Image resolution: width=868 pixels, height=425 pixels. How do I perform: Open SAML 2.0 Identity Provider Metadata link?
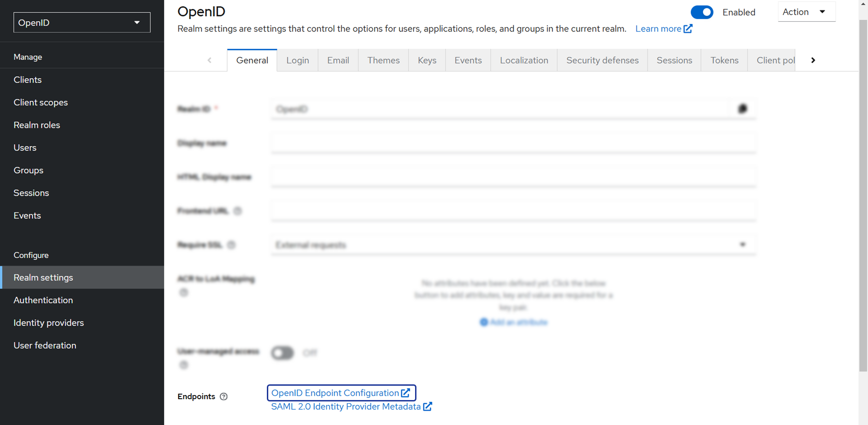(351, 407)
